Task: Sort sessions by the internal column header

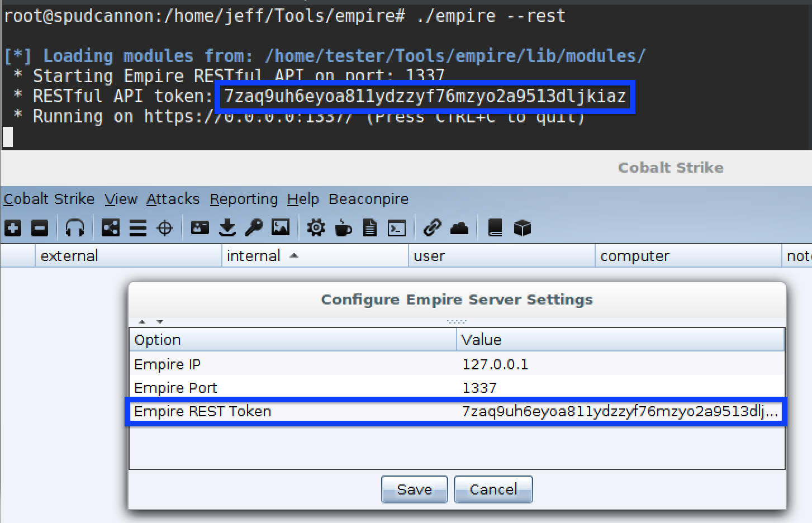Action: click(x=315, y=256)
